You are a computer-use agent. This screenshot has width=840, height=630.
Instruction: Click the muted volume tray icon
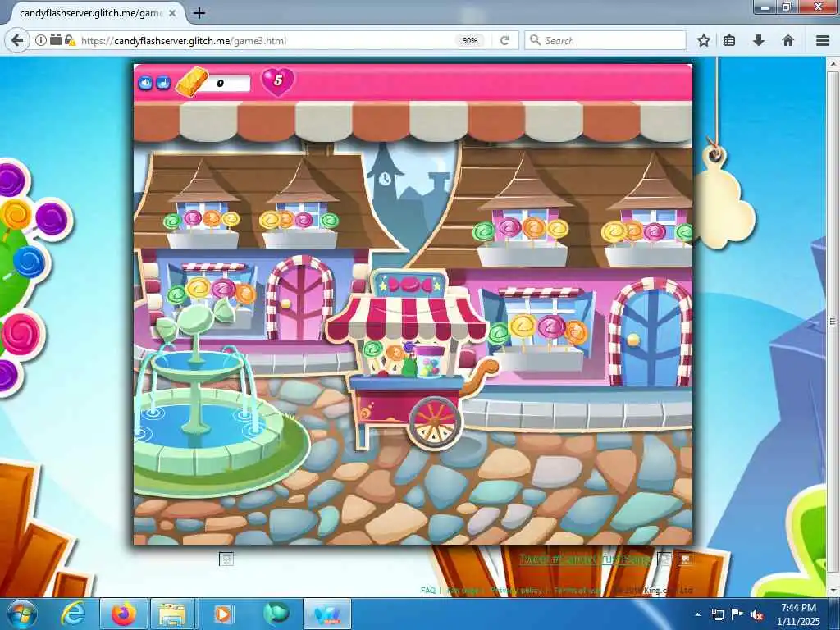tap(757, 614)
